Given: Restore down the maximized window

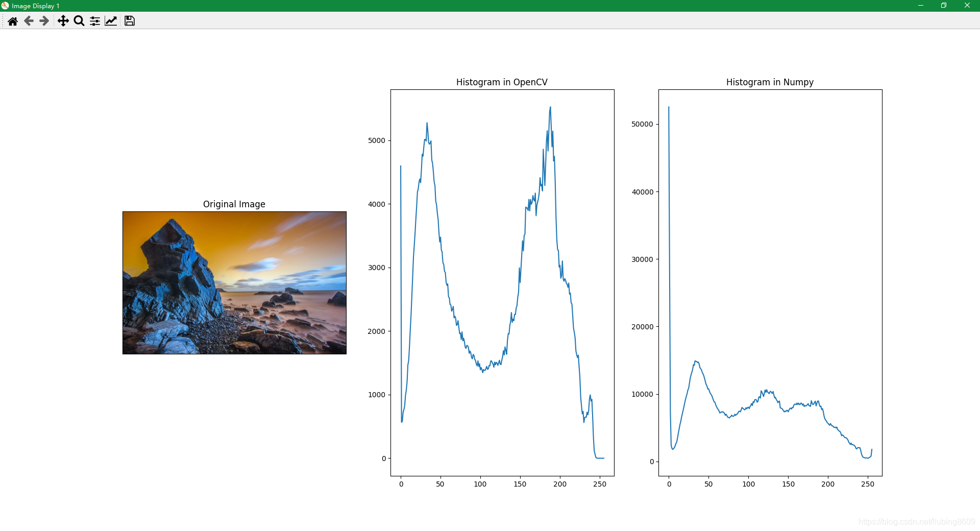Looking at the screenshot, I should point(944,6).
